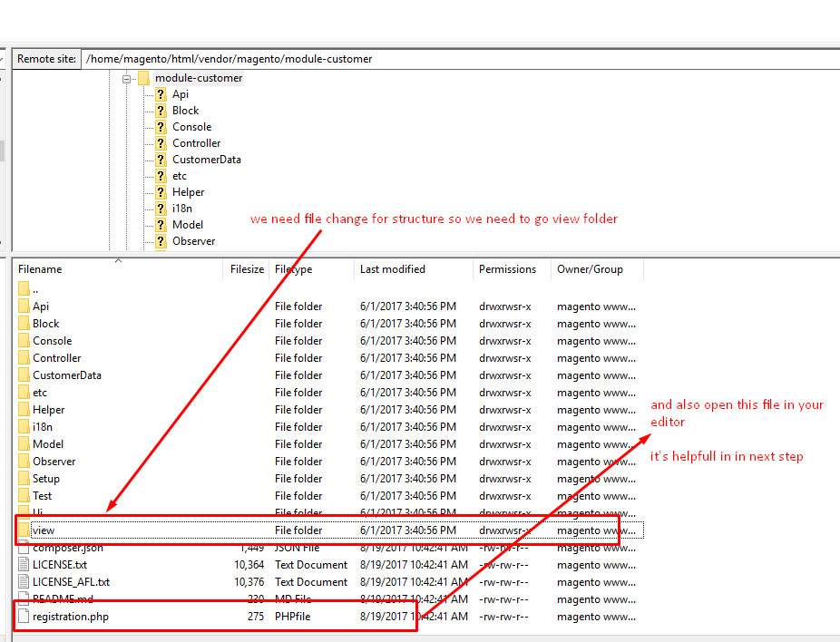The image size is (840, 642).
Task: Click the folder icon of the Controller row
Action: point(24,358)
